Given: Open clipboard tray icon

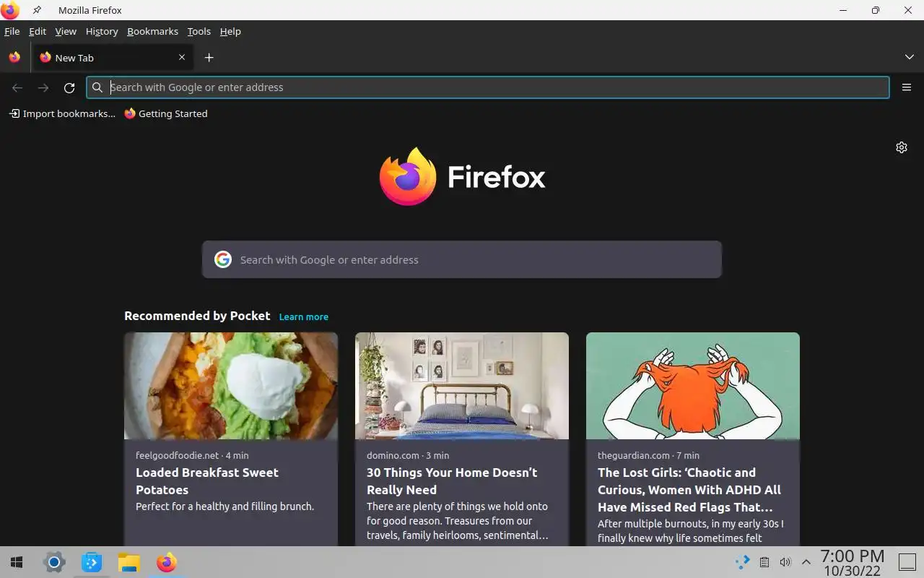Looking at the screenshot, I should [x=764, y=562].
